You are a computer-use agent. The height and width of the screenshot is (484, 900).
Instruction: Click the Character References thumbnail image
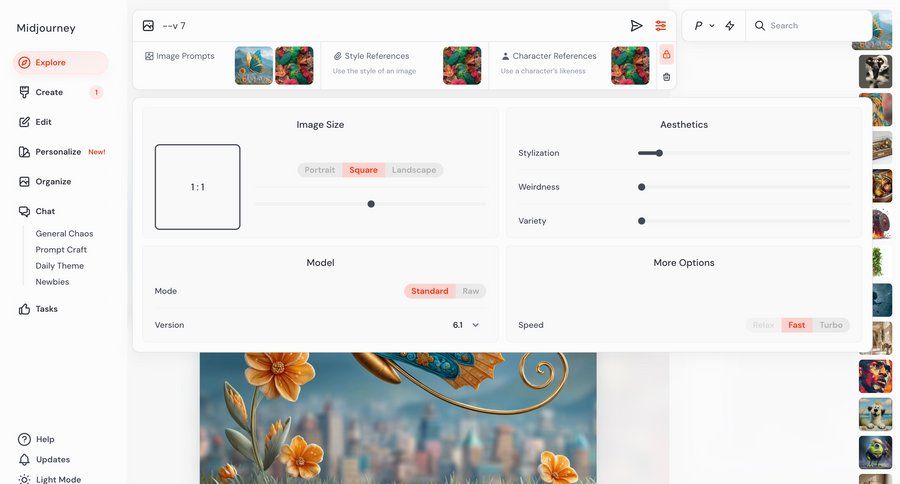[630, 65]
